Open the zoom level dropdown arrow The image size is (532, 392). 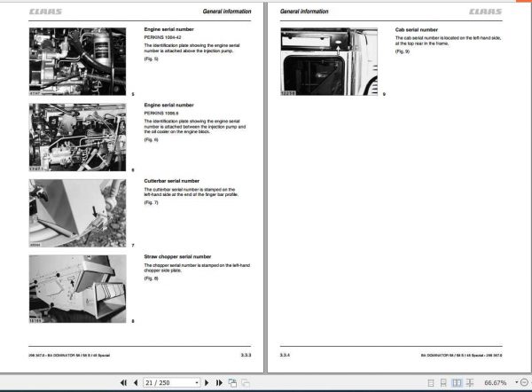coord(516,382)
